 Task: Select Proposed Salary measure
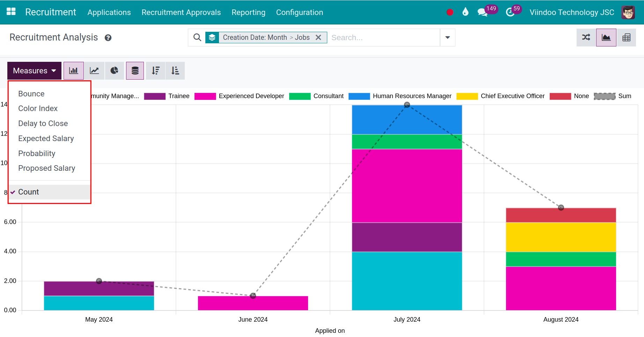49,168
